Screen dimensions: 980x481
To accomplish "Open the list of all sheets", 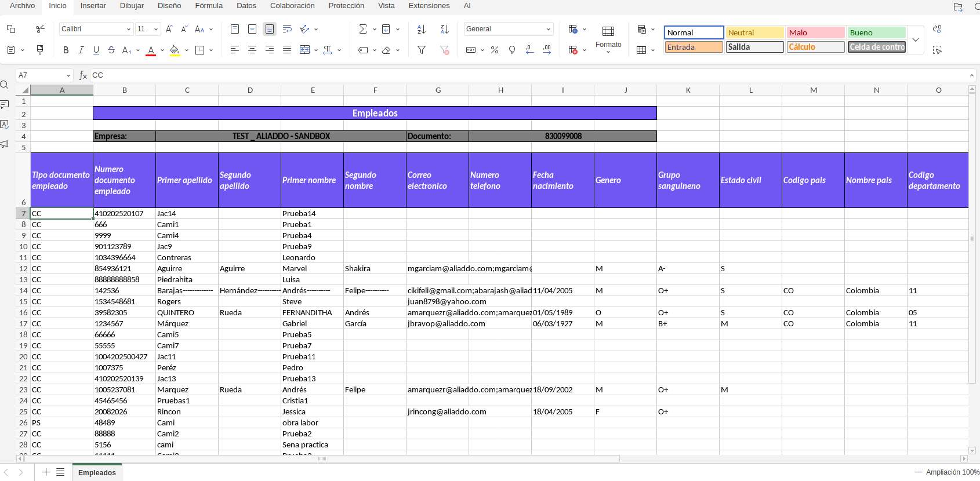I will pos(60,472).
